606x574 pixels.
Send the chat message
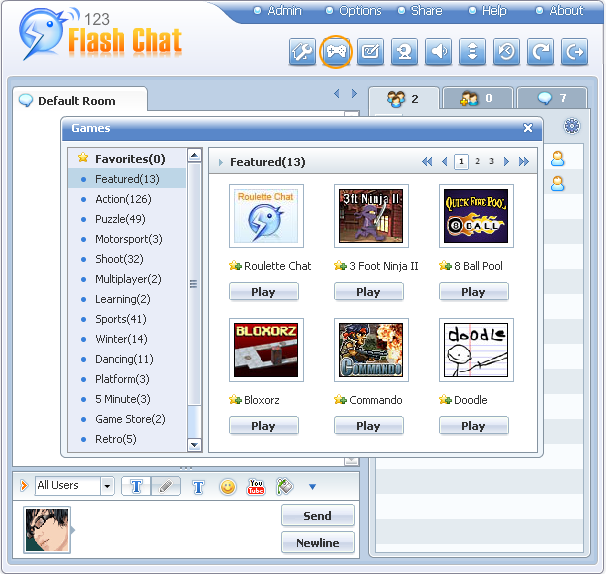[318, 516]
